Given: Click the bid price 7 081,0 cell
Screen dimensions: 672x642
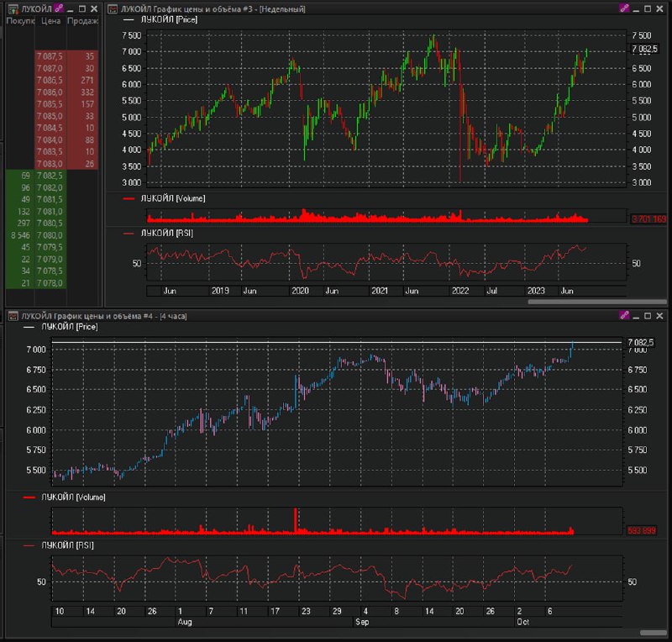Looking at the screenshot, I should click(x=50, y=212).
